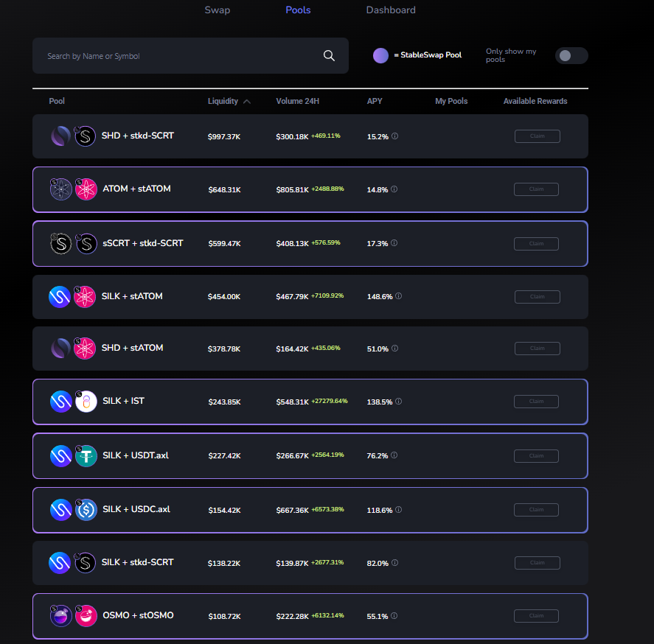
Task: Claim rewards for SILK + stkd-SCRT pool
Action: [x=538, y=563]
